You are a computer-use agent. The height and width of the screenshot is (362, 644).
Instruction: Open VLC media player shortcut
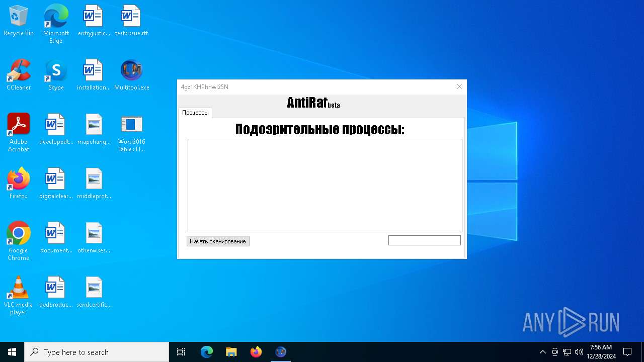click(19, 296)
